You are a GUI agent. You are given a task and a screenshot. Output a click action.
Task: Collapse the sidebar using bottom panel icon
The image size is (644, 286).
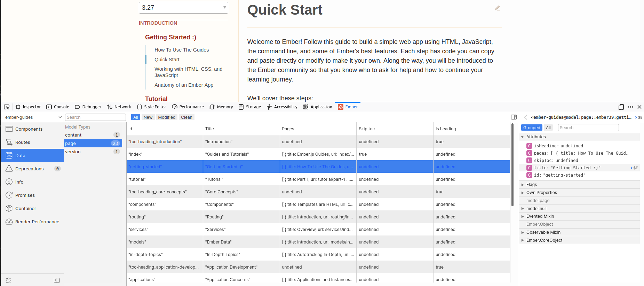57,280
